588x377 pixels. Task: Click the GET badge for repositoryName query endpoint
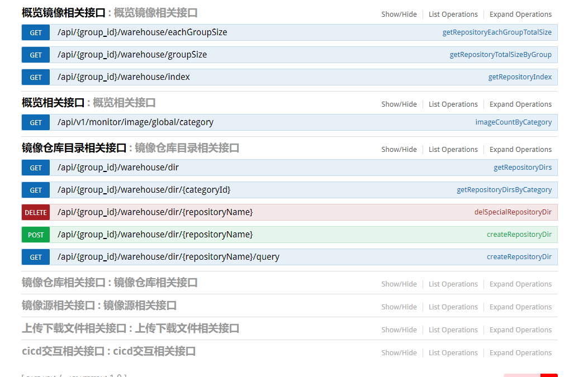click(x=35, y=257)
